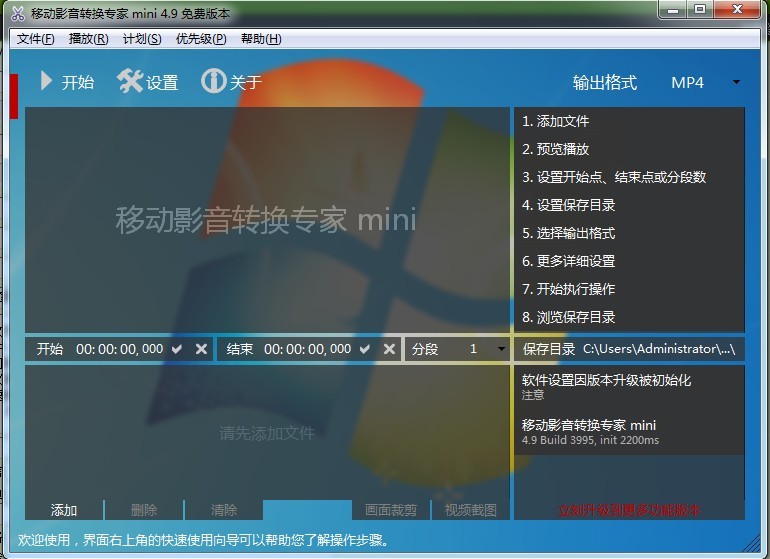770x559 pixels.
Task: Confirm end time with its checkmark icon
Action: pos(365,349)
